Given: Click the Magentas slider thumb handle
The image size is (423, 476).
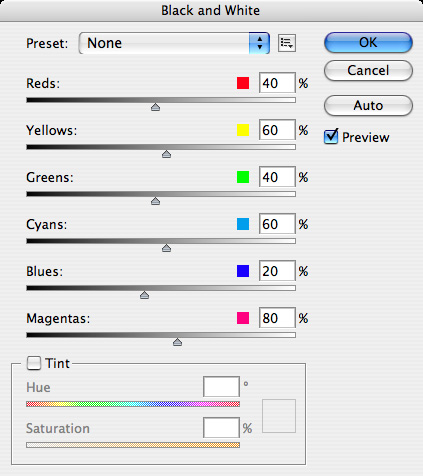Looking at the screenshot, I should (x=177, y=342).
